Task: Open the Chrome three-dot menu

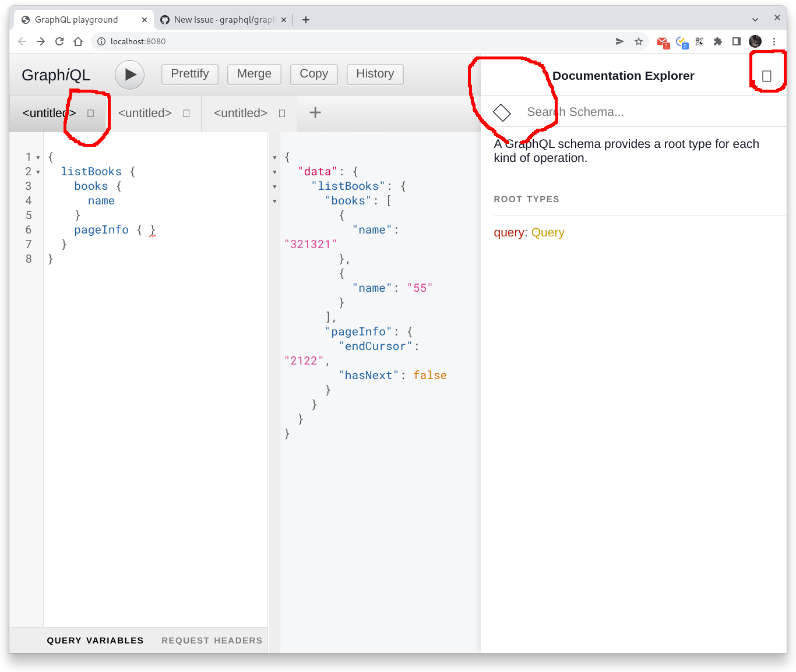Action: coord(774,41)
